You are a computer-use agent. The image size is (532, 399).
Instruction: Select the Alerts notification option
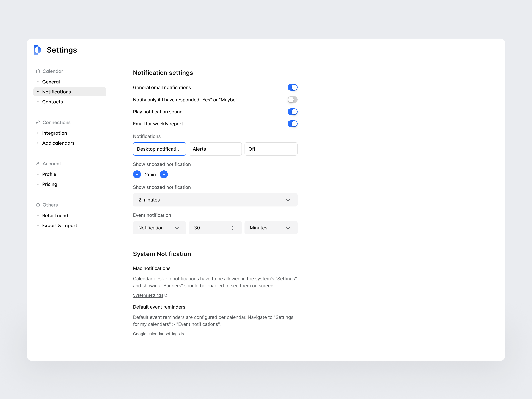(215, 149)
